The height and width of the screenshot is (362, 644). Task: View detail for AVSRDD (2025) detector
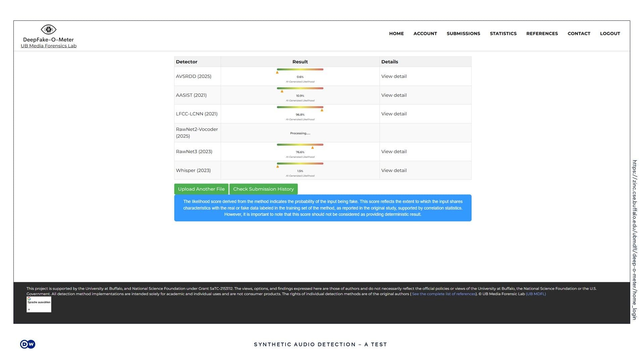coord(394,76)
